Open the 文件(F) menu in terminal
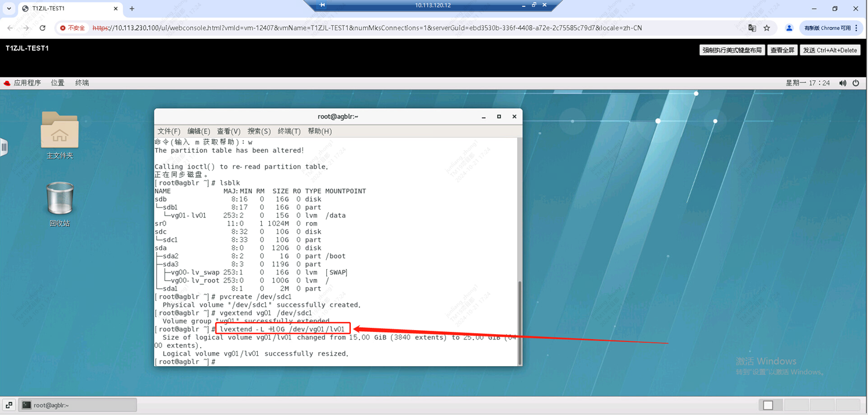The image size is (868, 415). (x=169, y=131)
